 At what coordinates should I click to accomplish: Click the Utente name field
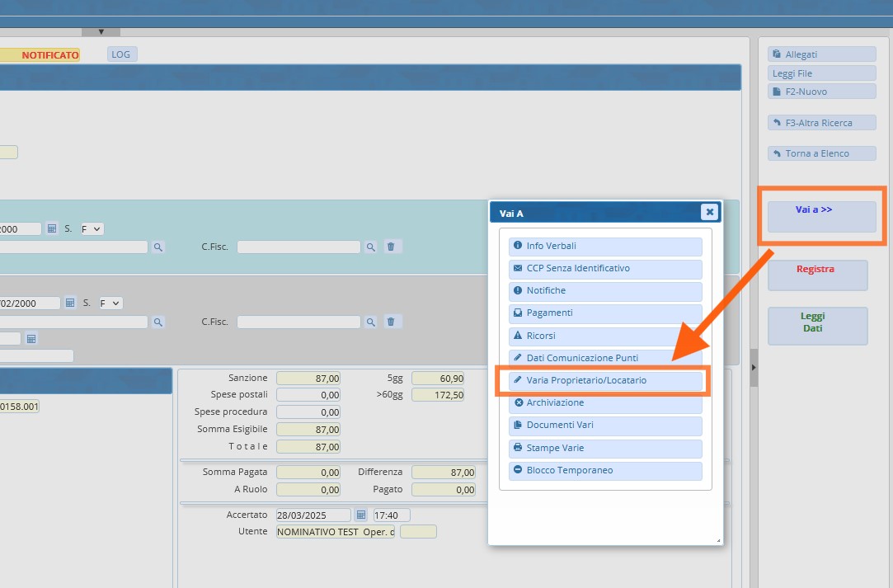[336, 532]
